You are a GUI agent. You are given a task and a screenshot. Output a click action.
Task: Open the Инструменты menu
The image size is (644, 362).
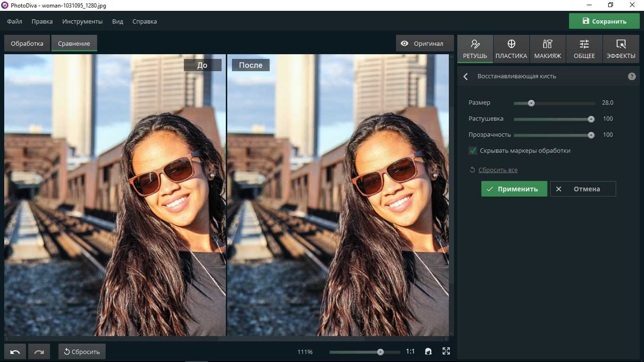pos(82,21)
